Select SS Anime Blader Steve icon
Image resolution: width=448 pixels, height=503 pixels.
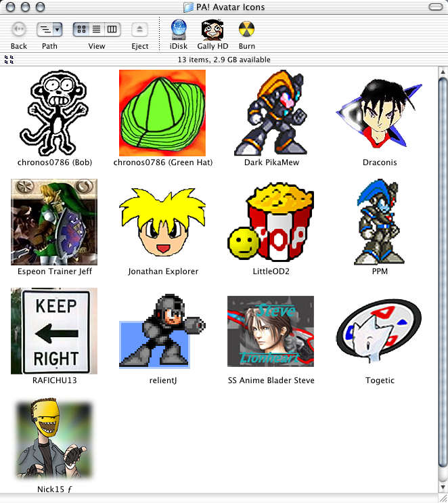271,331
